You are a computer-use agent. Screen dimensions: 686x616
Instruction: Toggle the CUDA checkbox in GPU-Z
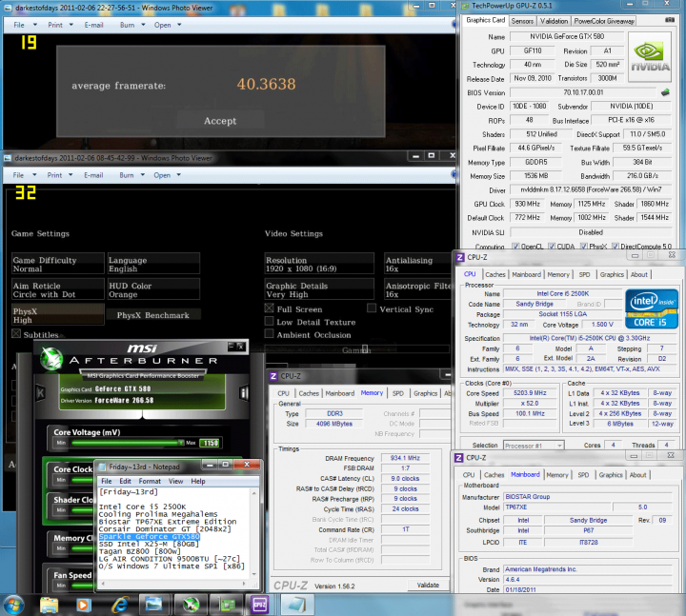[552, 247]
